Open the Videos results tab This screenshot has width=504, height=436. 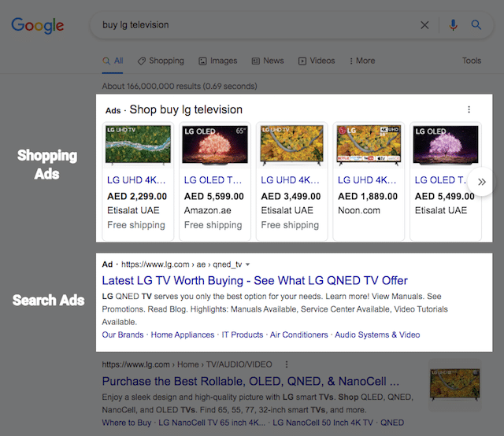[x=317, y=61]
